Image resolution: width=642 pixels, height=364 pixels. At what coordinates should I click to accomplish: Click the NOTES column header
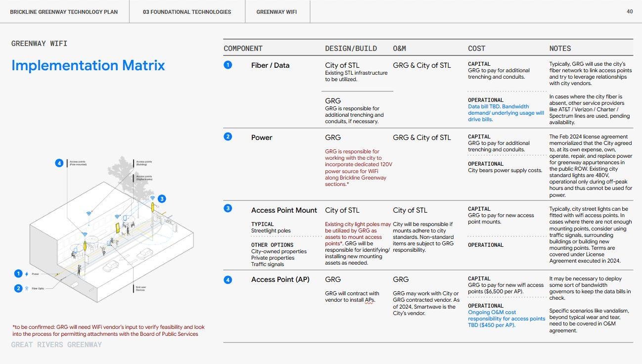(560, 48)
